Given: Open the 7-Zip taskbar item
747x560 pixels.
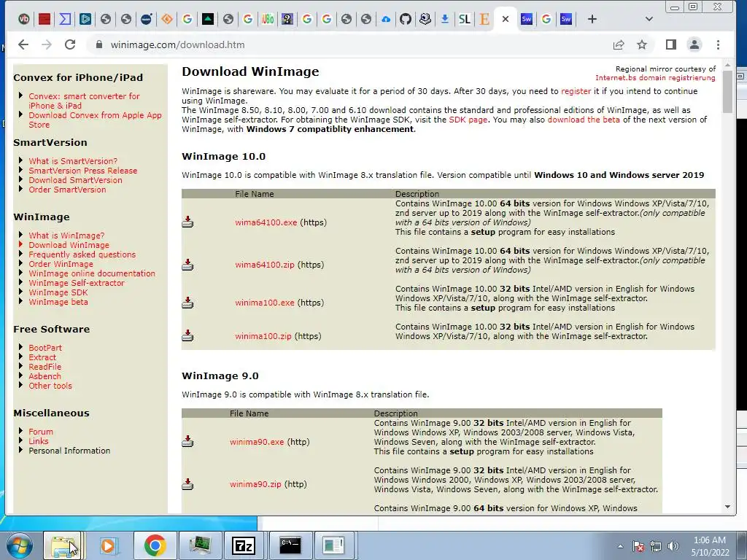Looking at the screenshot, I should tap(244, 545).
